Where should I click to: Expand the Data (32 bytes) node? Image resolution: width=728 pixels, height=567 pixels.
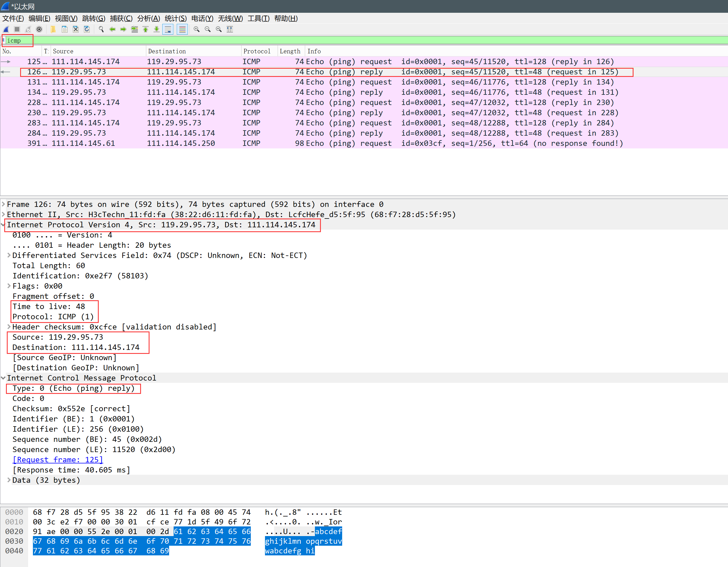[x=9, y=480]
